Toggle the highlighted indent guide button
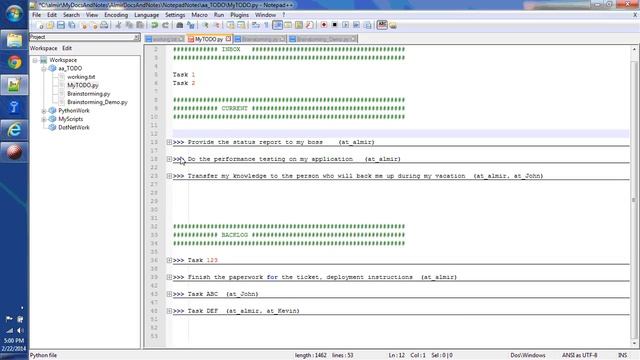This screenshot has width=640, height=360. pos(278,25)
